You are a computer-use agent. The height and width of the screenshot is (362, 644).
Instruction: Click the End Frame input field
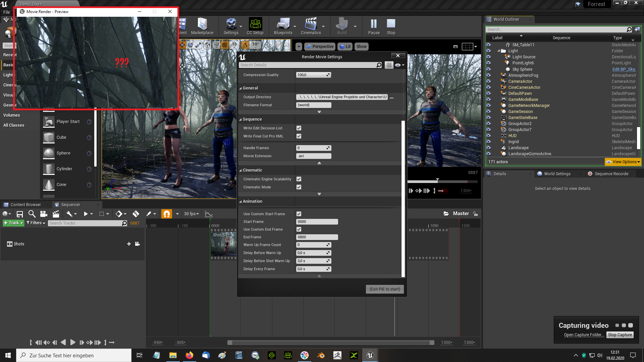coord(317,237)
